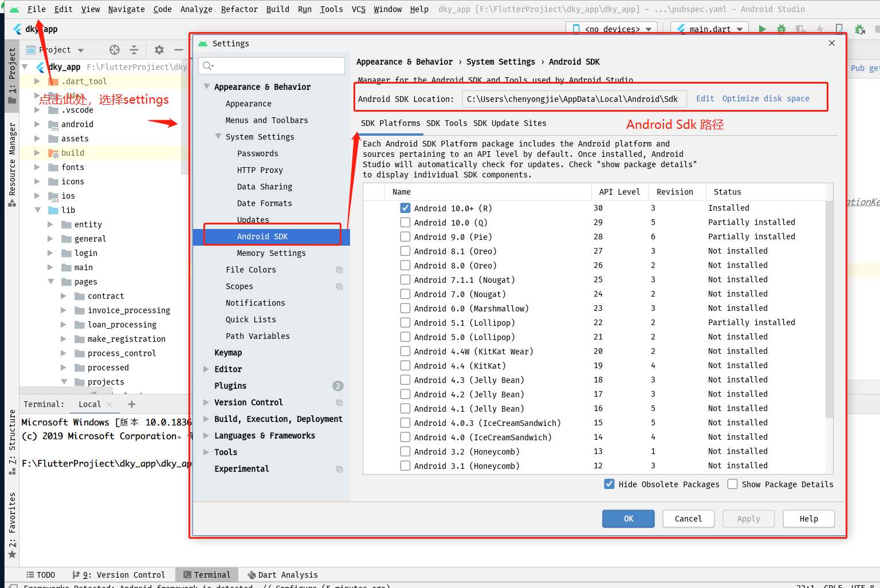Open the VCS menu

click(359, 9)
